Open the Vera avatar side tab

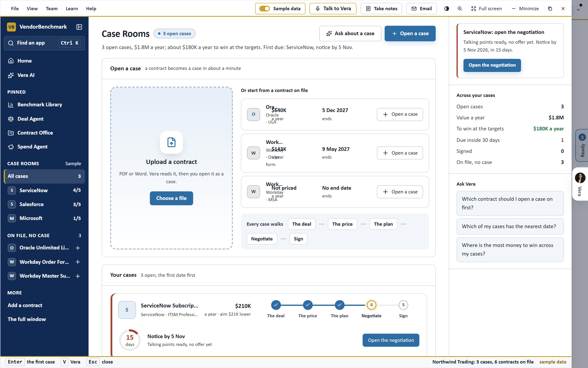[580, 184]
